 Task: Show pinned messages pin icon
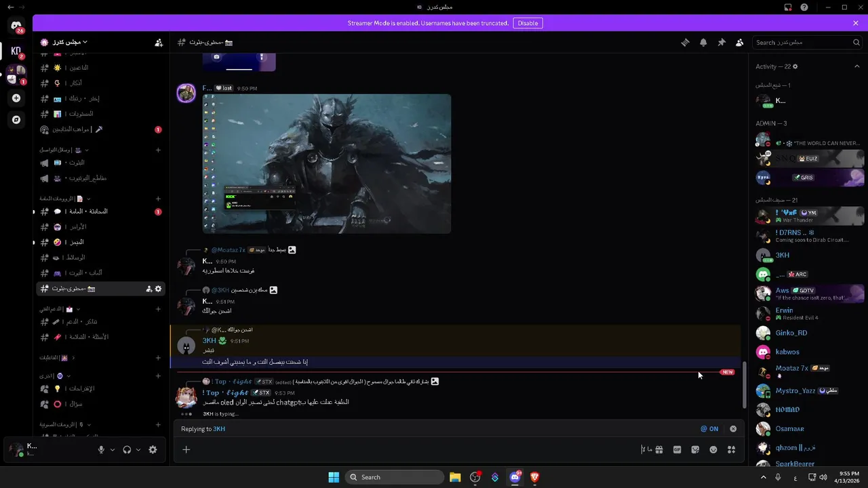tap(722, 42)
